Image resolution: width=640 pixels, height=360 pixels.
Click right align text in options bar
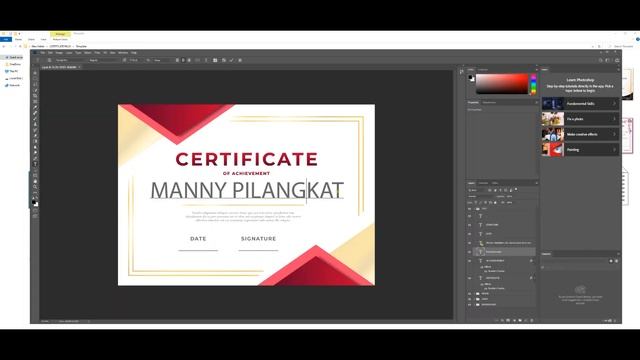(x=189, y=60)
